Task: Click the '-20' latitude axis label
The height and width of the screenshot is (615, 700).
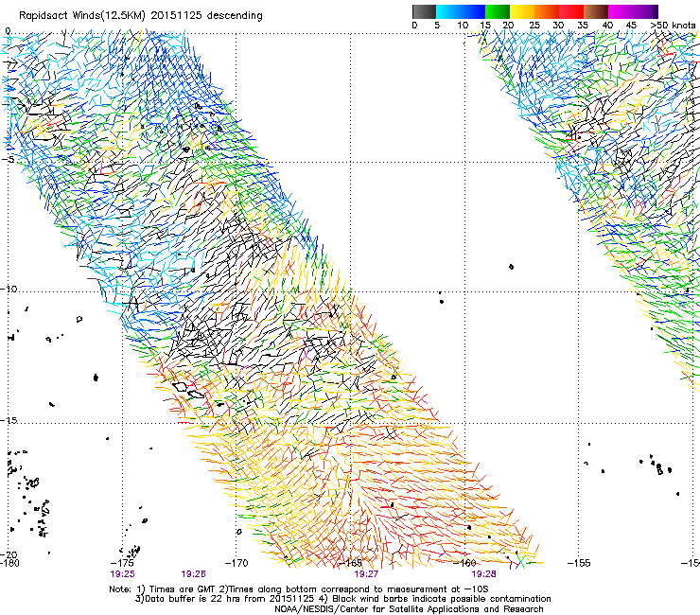Action: tap(10, 554)
